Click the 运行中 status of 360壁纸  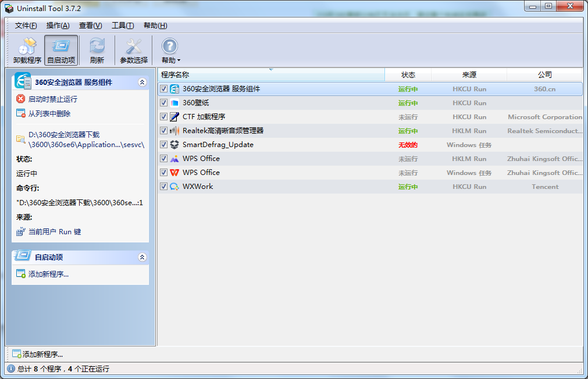[x=408, y=103]
